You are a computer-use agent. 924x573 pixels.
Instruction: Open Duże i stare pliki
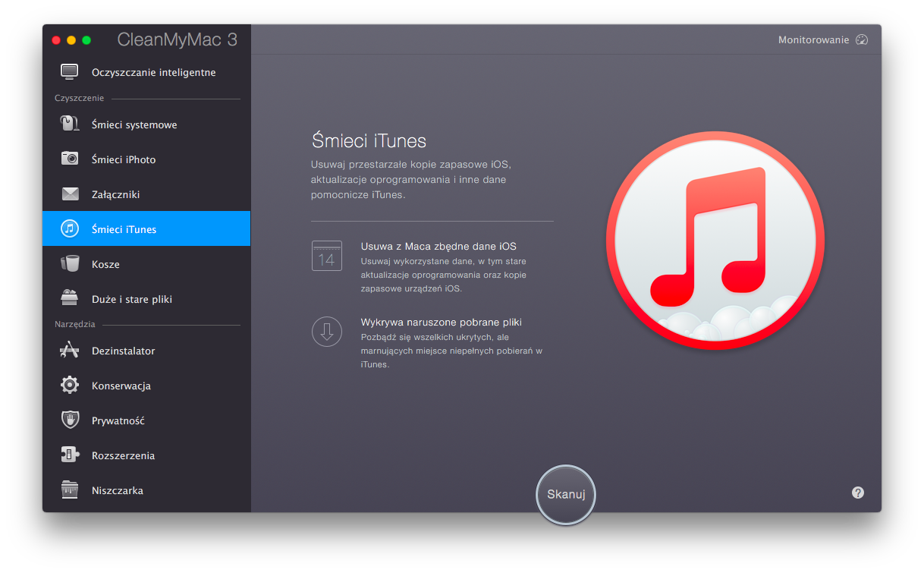tap(146, 299)
